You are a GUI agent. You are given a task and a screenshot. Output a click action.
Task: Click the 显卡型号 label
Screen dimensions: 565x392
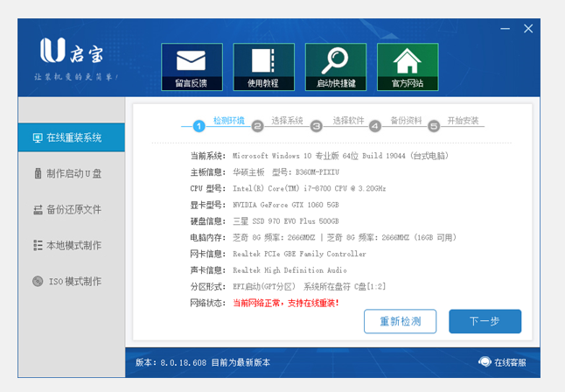(207, 205)
